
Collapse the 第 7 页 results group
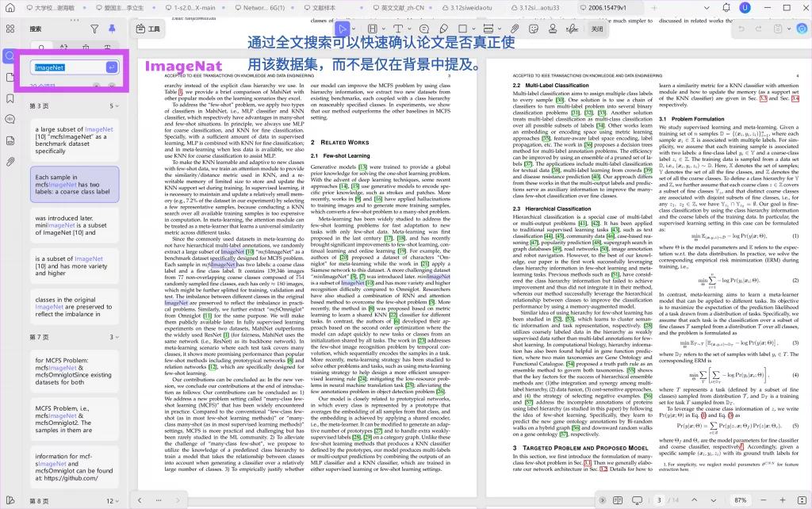coord(116,337)
